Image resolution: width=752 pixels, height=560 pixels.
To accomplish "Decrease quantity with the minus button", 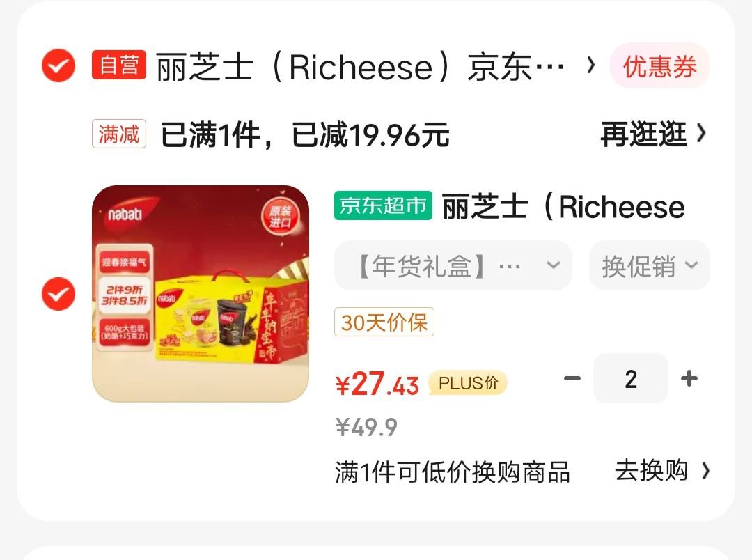I will click(572, 379).
